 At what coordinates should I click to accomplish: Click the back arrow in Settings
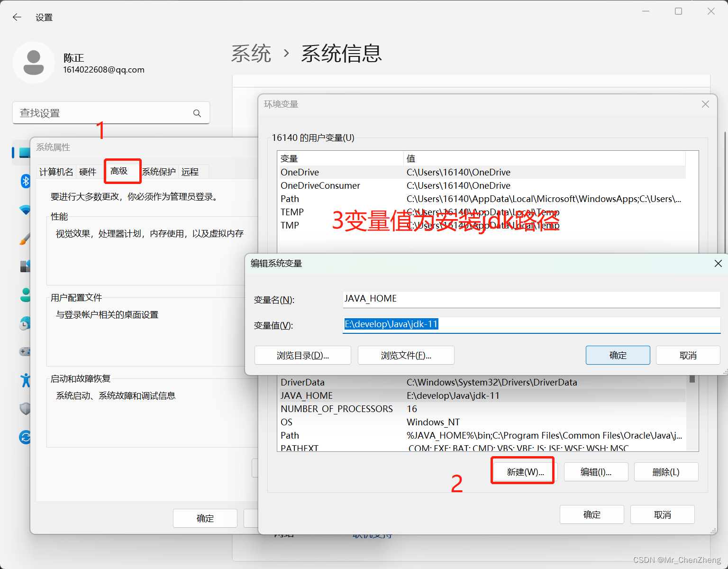[17, 17]
